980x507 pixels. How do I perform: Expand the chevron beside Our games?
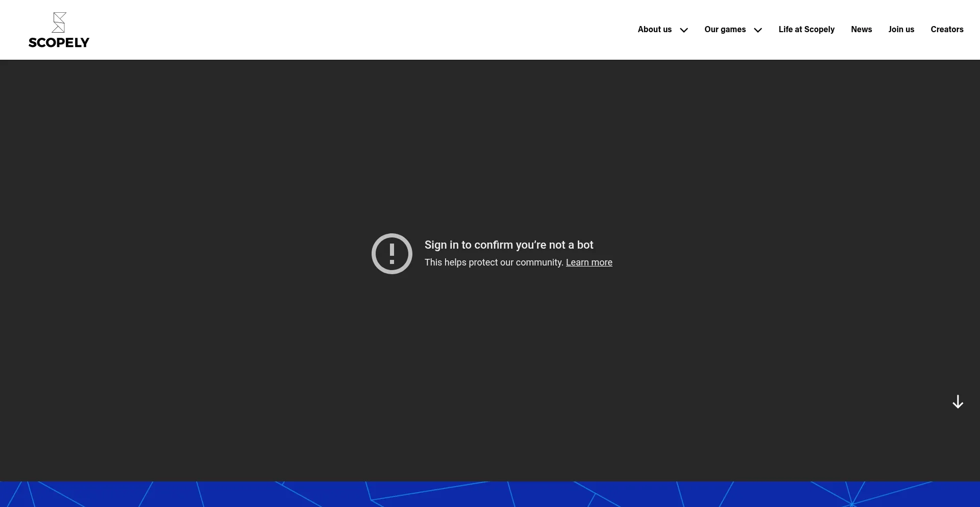(x=758, y=30)
